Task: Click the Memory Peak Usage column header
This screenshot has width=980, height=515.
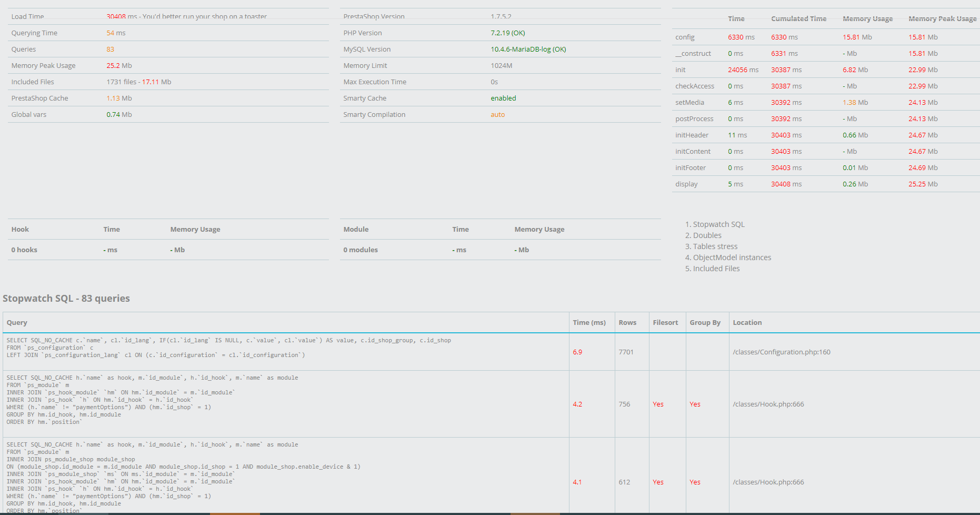Action: (942, 18)
